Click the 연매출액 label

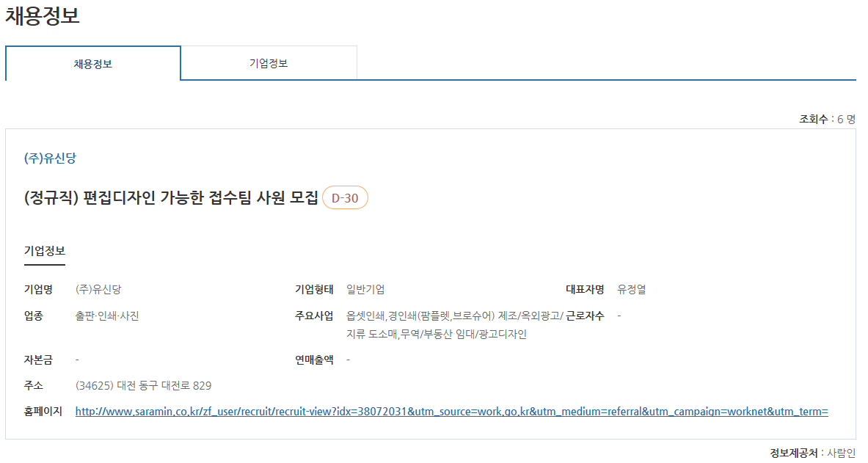[314, 360]
